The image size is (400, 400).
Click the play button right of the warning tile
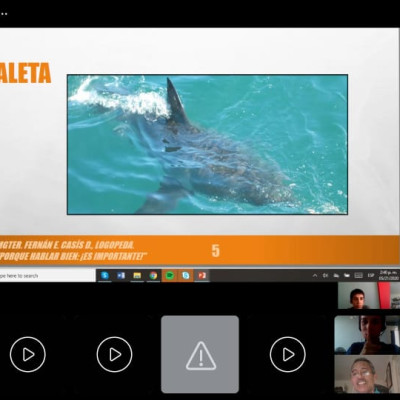[x=288, y=354]
